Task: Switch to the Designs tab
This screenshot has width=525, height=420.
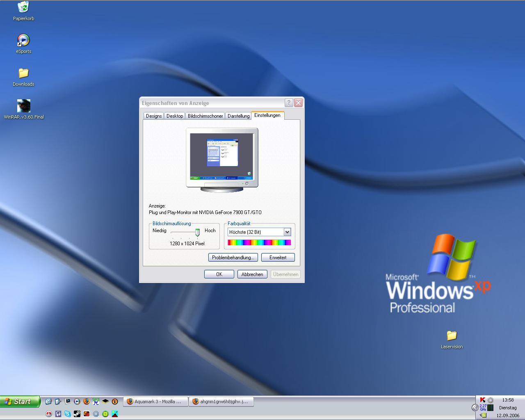Action: point(154,116)
